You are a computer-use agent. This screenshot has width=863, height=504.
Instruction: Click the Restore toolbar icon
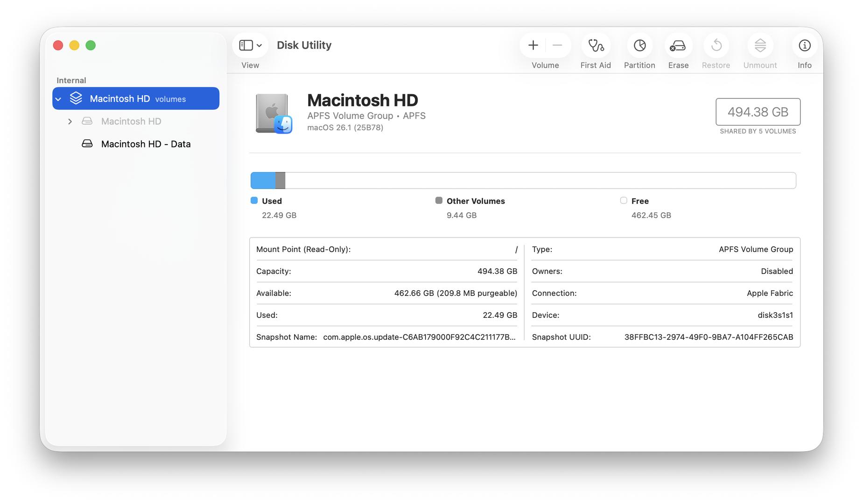click(716, 46)
